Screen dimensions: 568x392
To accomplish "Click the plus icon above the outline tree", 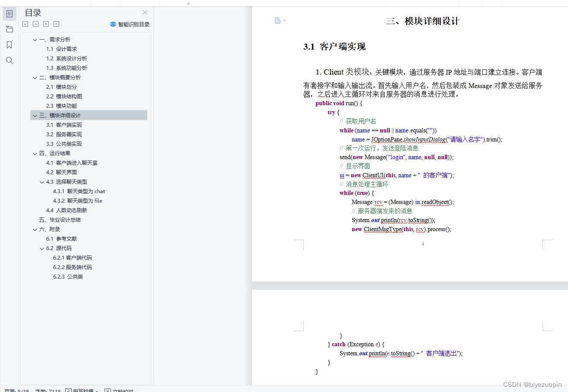I will (46, 24).
